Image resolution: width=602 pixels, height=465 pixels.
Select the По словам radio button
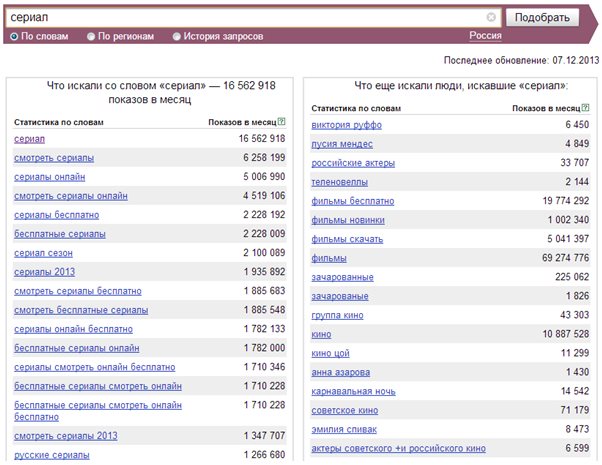pos(14,36)
